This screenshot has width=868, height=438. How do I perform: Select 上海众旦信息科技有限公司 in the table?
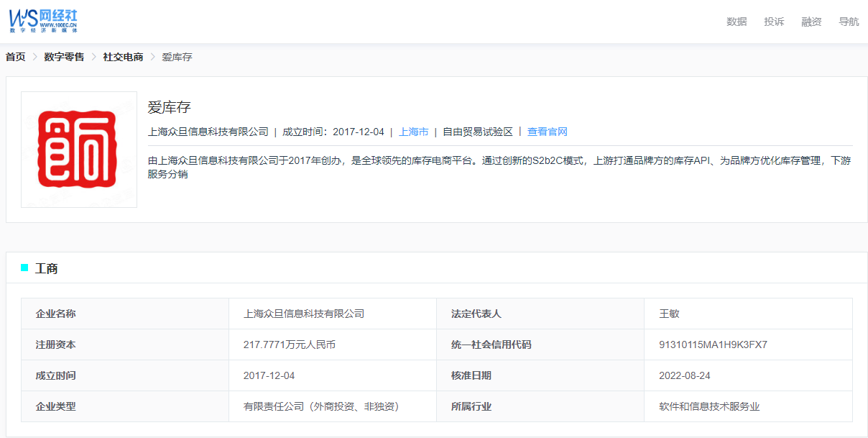pos(304,314)
